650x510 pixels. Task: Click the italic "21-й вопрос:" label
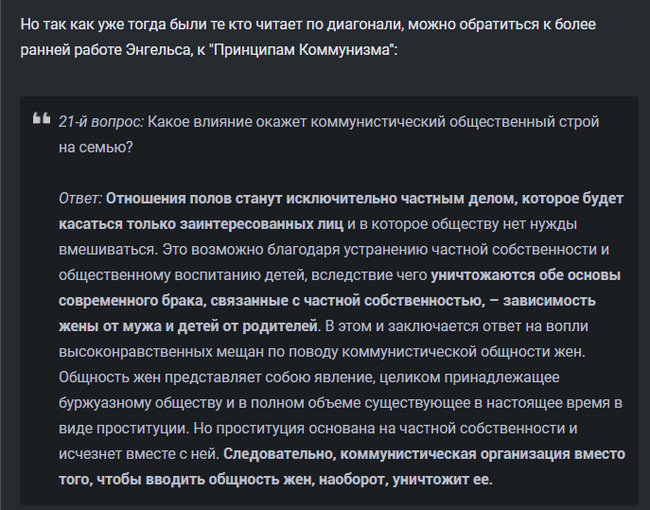(x=101, y=121)
